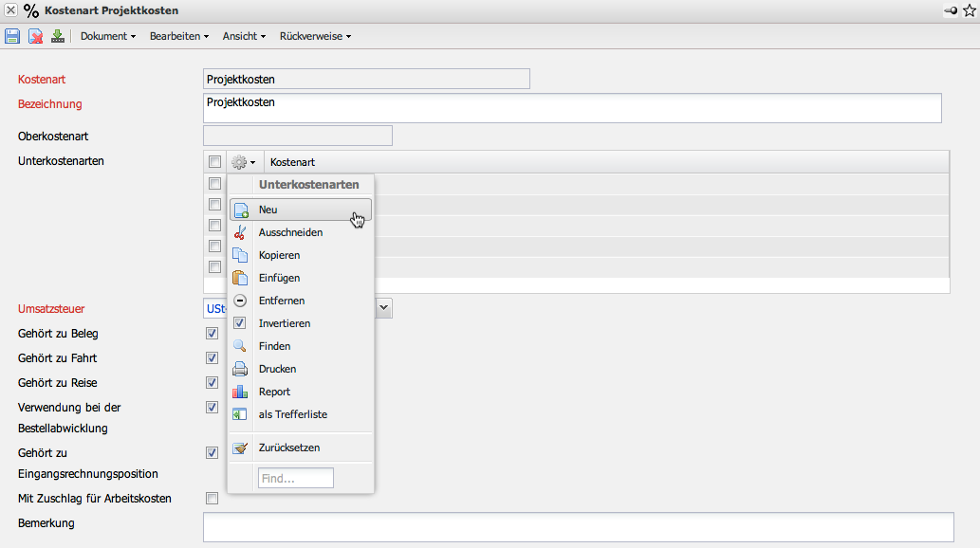Viewport: 980px width, 548px height.
Task: Mark as favorite with the star icon
Action: 969,10
